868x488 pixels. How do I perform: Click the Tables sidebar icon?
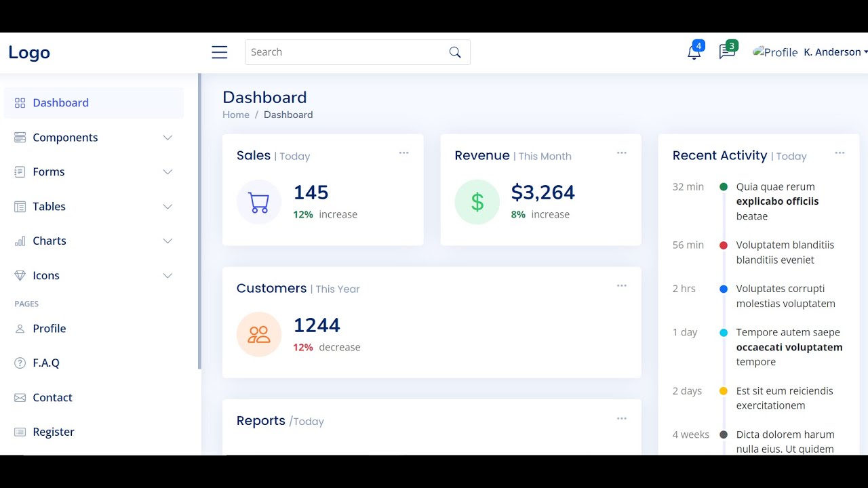(x=20, y=207)
